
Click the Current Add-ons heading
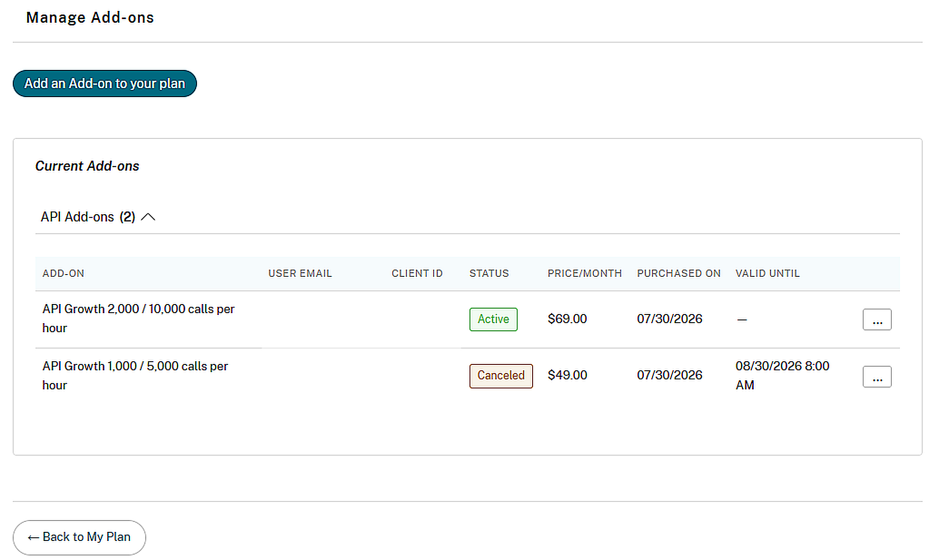(x=87, y=166)
